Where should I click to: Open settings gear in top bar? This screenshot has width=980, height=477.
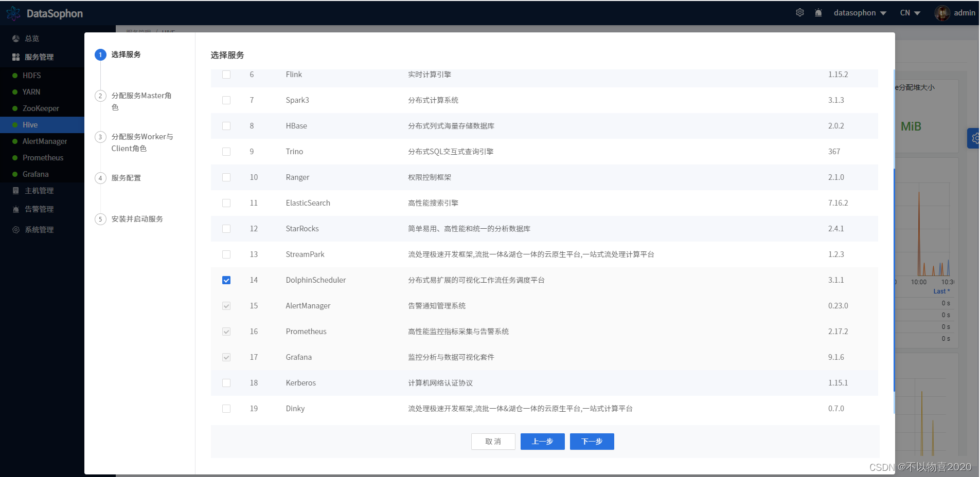[800, 12]
